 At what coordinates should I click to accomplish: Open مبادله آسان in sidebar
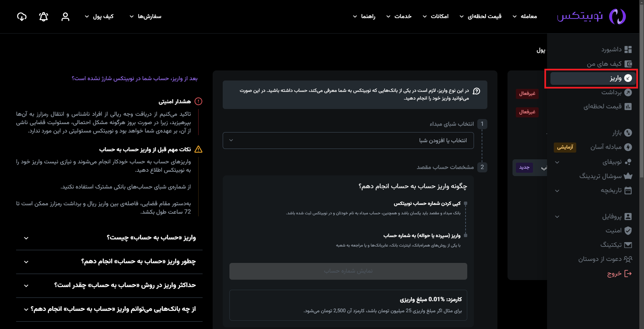(606, 147)
